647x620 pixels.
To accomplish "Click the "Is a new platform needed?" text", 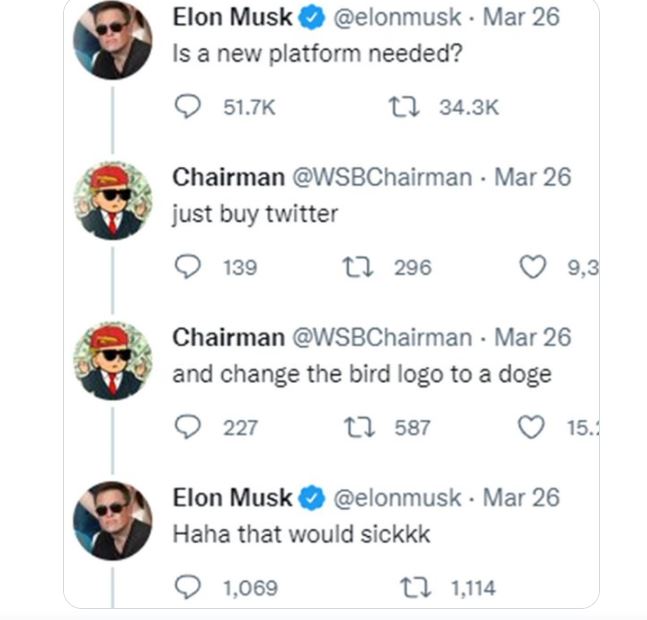I will [x=317, y=54].
